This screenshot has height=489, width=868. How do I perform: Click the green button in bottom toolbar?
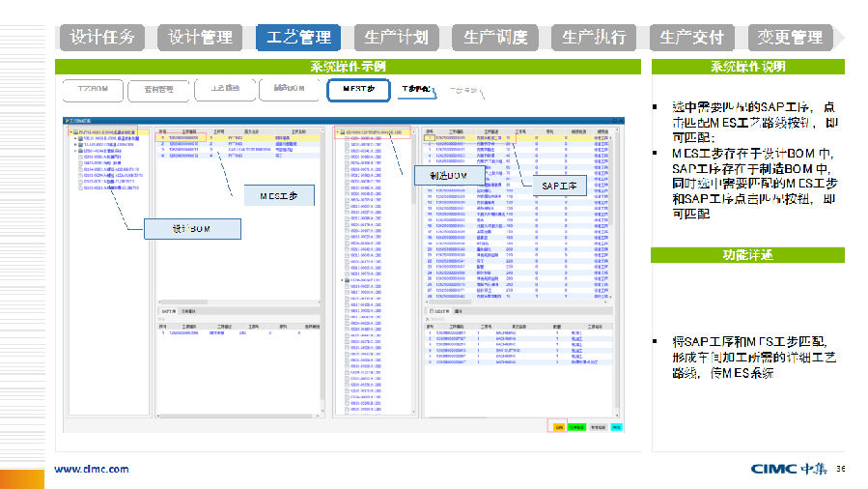point(576,425)
